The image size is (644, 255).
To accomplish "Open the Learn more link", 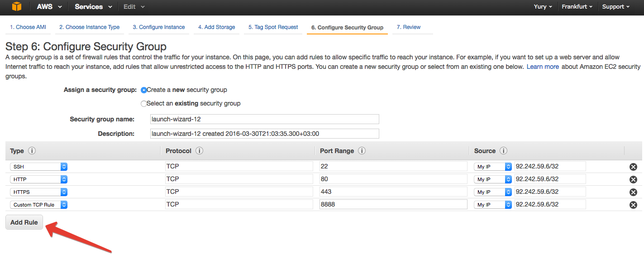I will pos(543,67).
